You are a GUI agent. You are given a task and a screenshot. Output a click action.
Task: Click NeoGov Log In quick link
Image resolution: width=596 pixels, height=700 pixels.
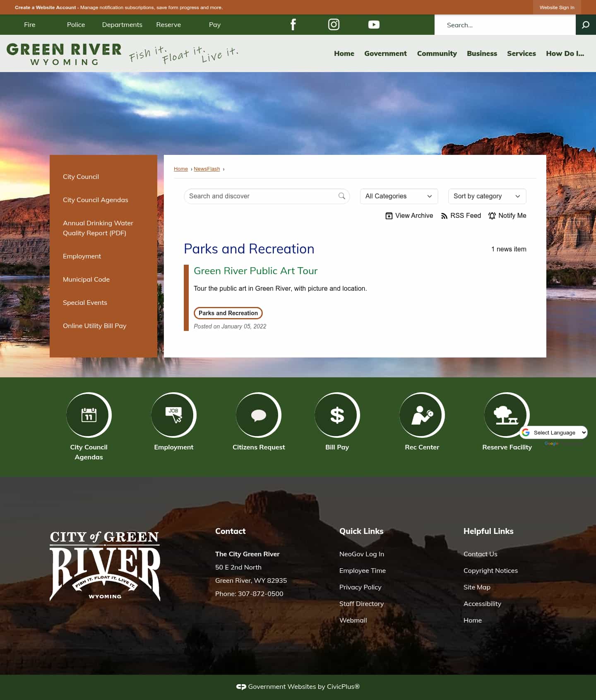[362, 554]
